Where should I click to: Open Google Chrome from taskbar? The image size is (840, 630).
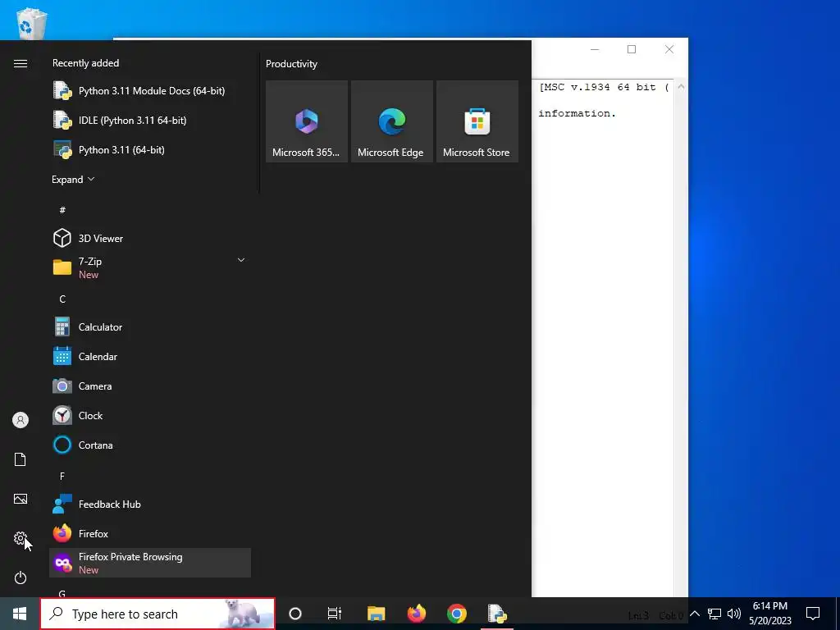(457, 614)
